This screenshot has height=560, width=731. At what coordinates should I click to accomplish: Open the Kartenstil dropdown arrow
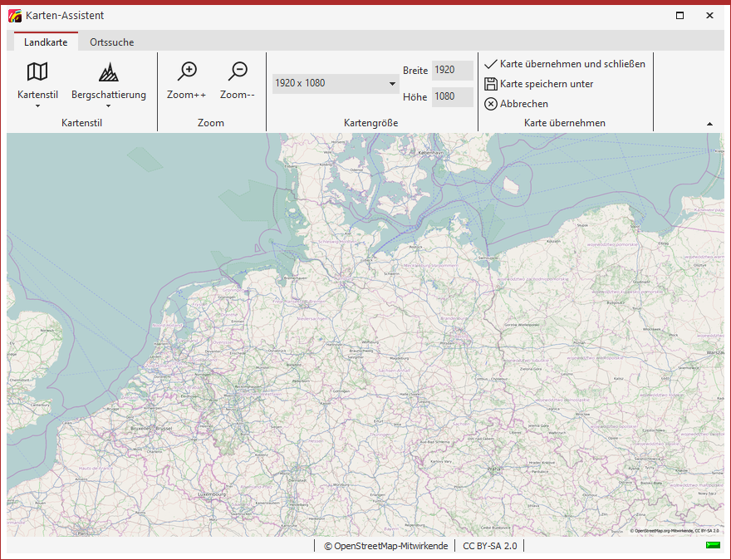37,104
